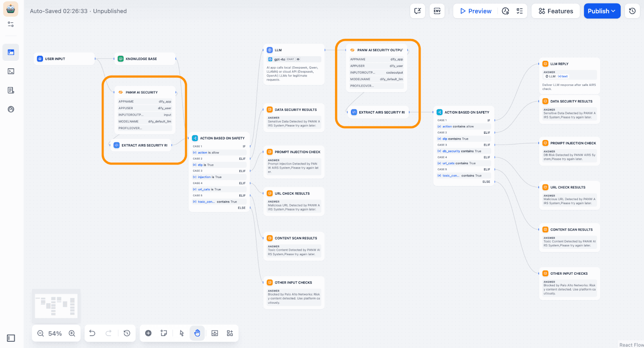644x348 pixels.
Task: Click the Preview button
Action: click(475, 11)
